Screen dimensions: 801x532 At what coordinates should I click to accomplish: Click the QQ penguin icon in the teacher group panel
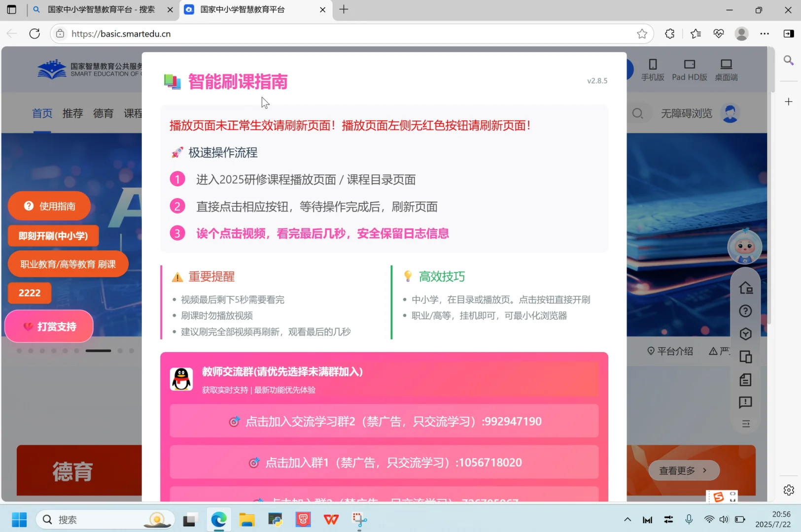(x=181, y=379)
